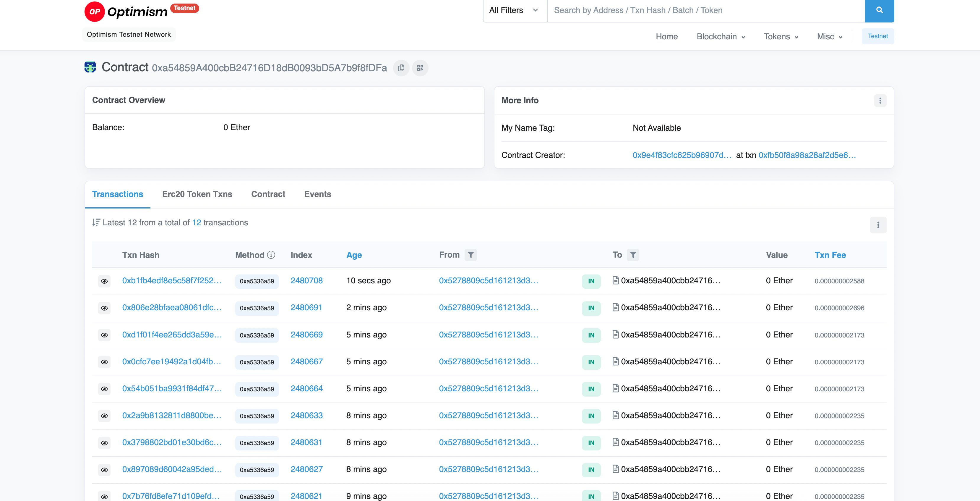This screenshot has height=501, width=980.
Task: Open the Events tab
Action: coord(318,194)
